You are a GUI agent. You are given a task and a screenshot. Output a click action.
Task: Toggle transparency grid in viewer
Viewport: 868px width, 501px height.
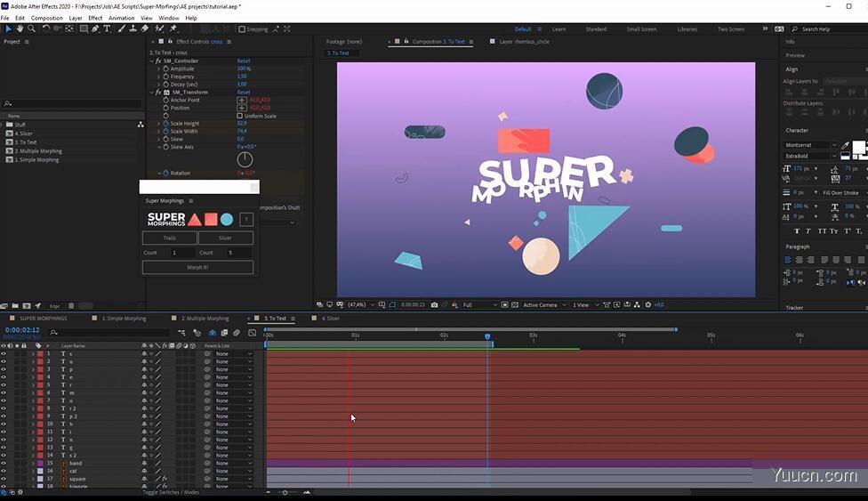[x=515, y=305]
